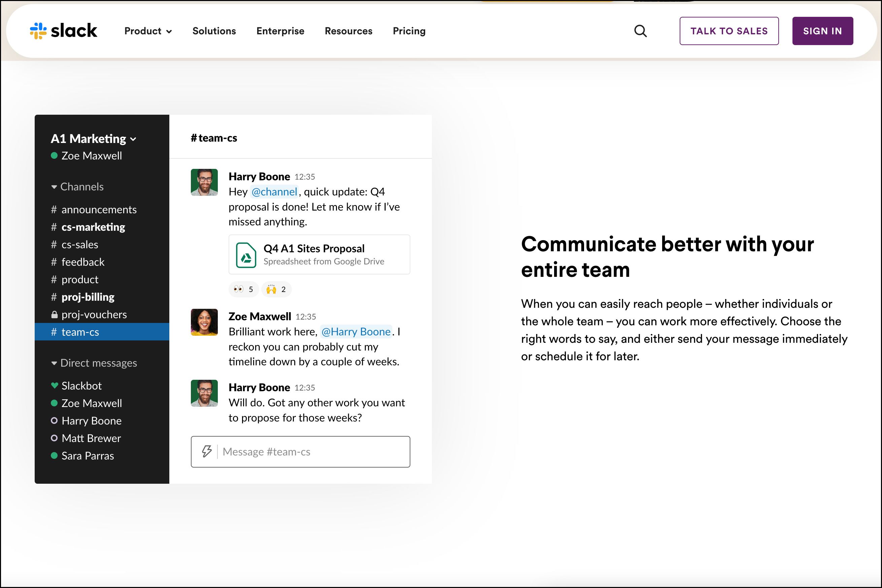The height and width of the screenshot is (588, 882).
Task: Click the TALK TO SALES button
Action: point(729,31)
